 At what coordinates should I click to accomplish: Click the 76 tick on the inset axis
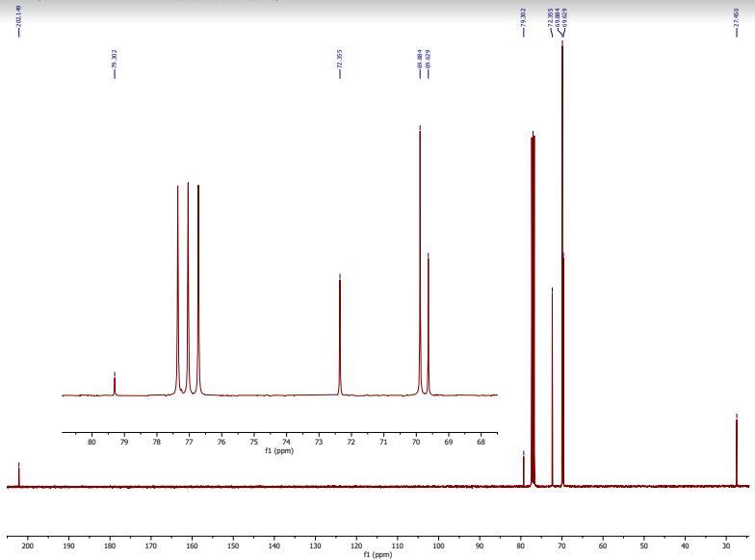pyautogui.click(x=221, y=442)
